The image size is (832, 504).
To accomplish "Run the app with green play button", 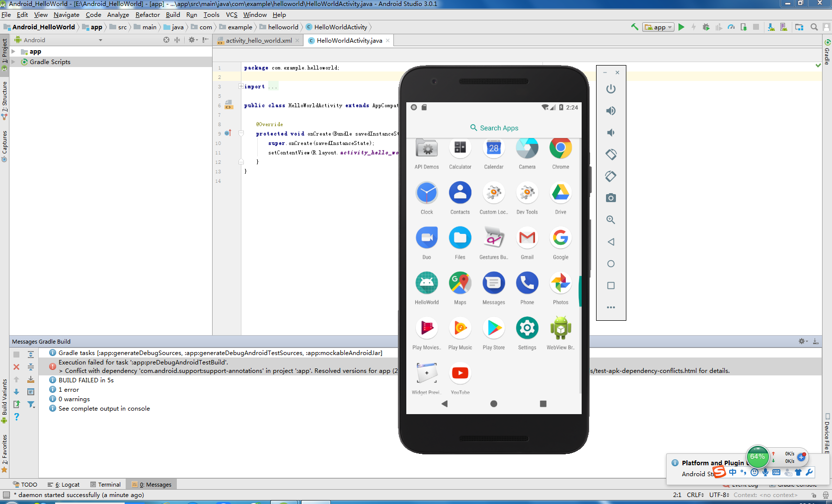I will (x=681, y=27).
